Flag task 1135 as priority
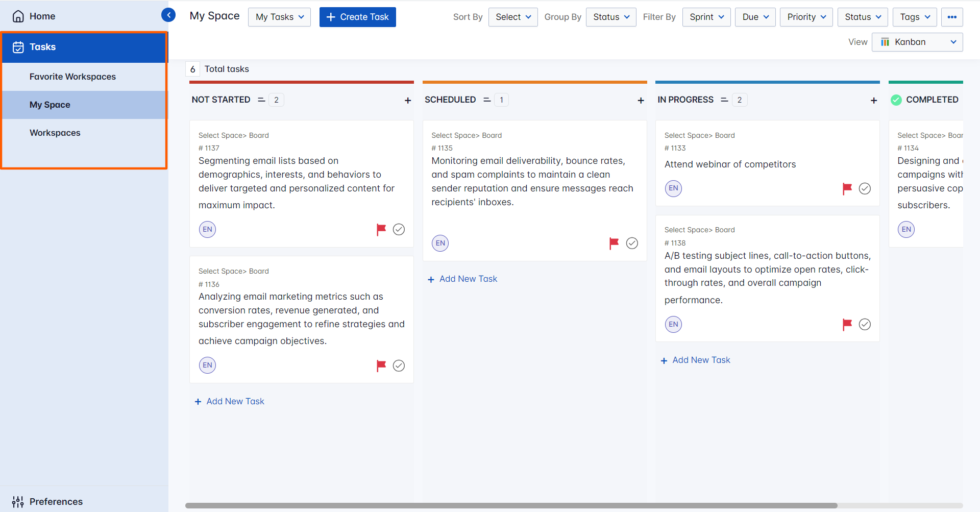The height and width of the screenshot is (512, 980). coord(614,243)
